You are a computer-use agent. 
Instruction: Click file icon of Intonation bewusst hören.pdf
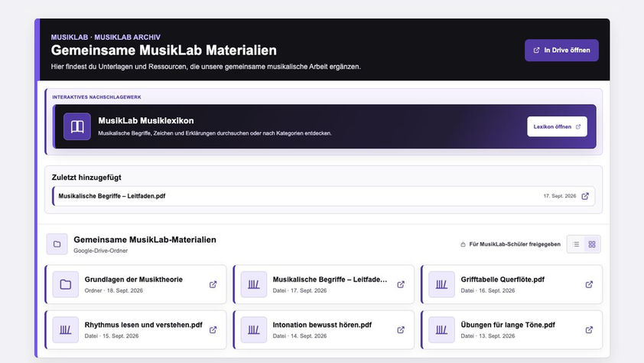[x=253, y=330]
